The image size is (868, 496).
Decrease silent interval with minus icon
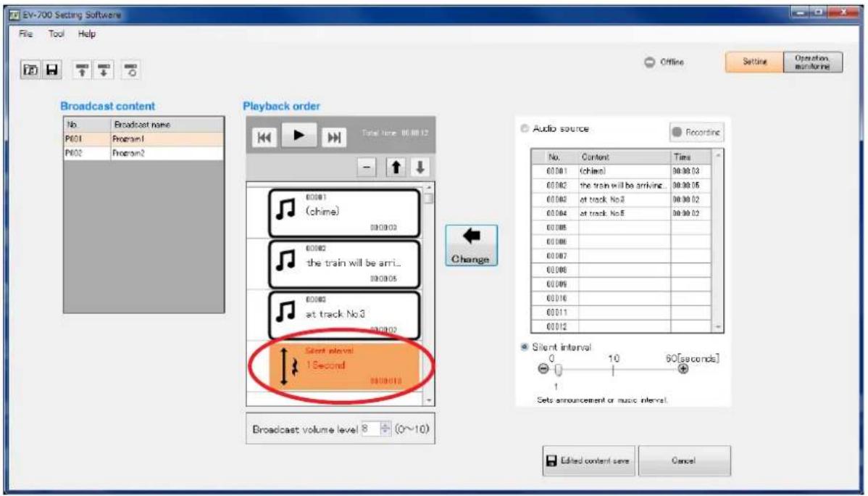click(x=543, y=368)
